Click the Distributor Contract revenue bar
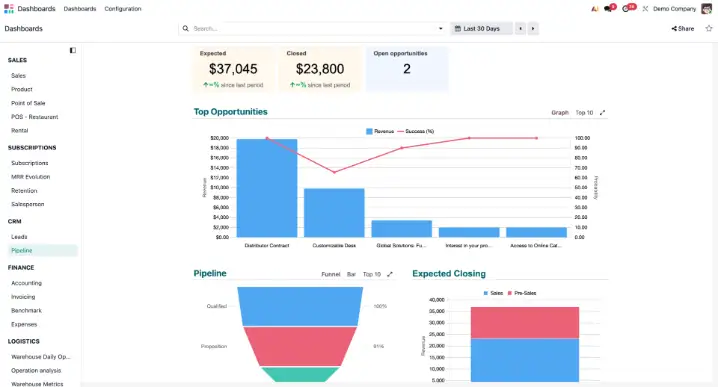This screenshot has height=387, width=718. click(x=267, y=188)
